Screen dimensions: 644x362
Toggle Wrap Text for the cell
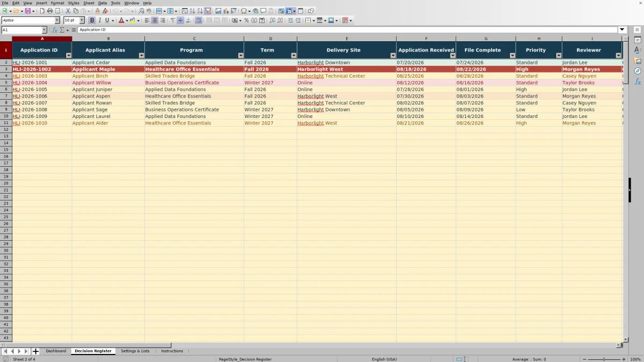(199, 20)
